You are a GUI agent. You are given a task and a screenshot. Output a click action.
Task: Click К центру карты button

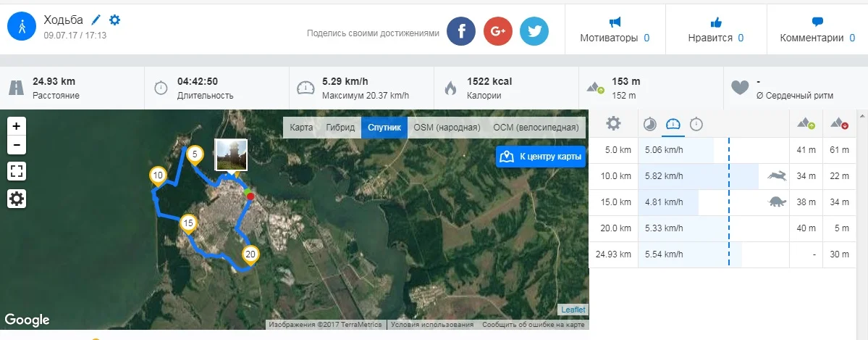[540, 157]
